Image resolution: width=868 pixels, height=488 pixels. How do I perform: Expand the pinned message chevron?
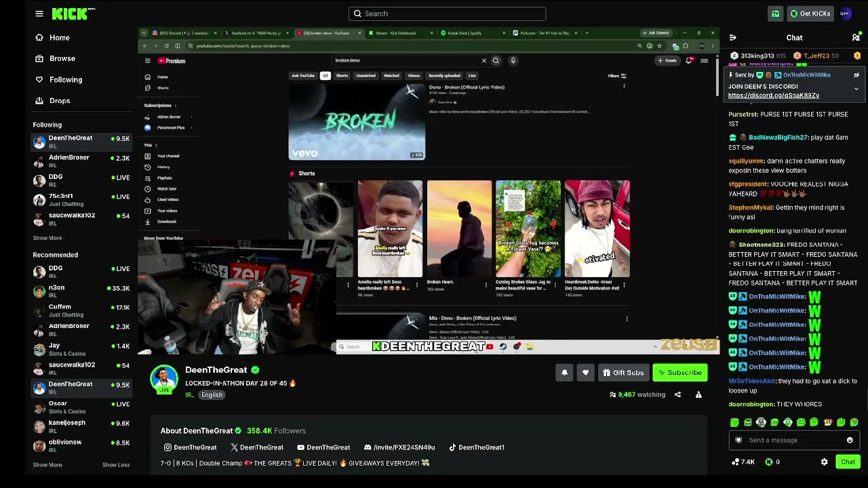pos(856,89)
